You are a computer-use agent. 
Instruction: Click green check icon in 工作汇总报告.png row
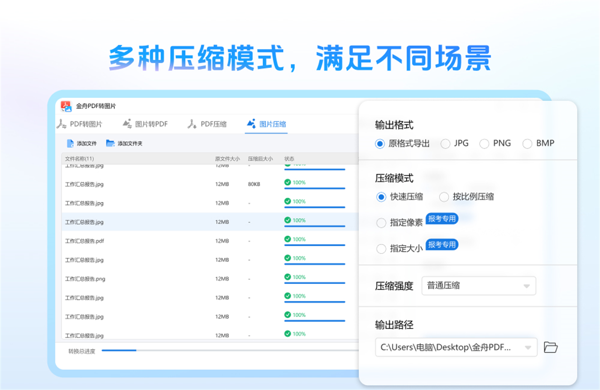287,277
